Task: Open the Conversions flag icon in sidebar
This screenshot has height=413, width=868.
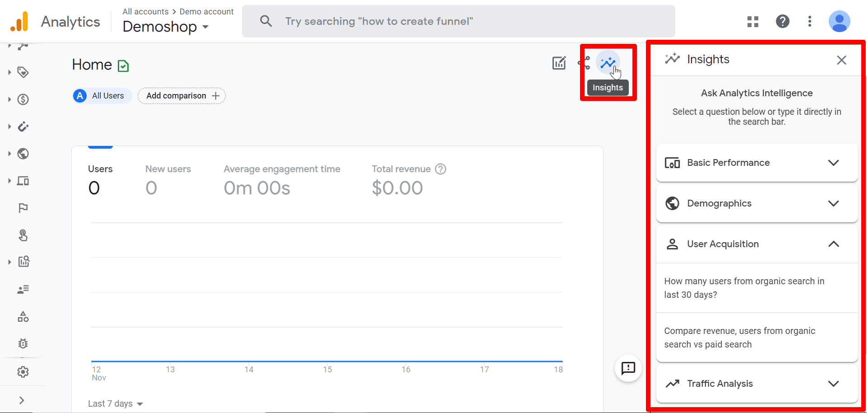Action: click(x=23, y=208)
